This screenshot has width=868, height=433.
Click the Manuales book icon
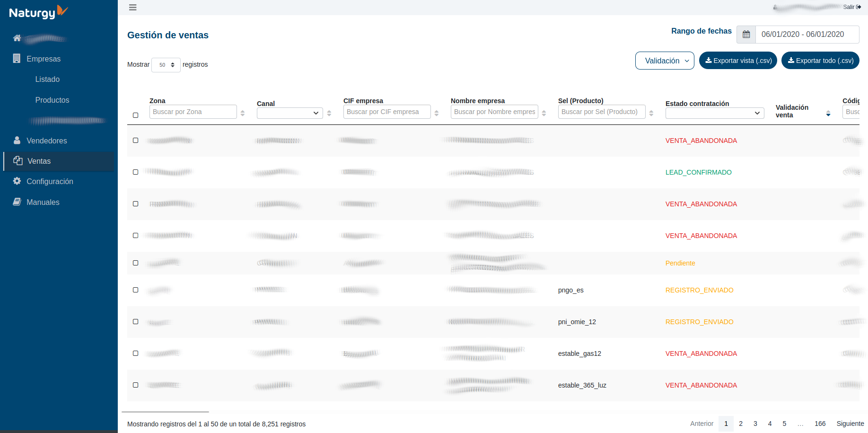pos(17,202)
